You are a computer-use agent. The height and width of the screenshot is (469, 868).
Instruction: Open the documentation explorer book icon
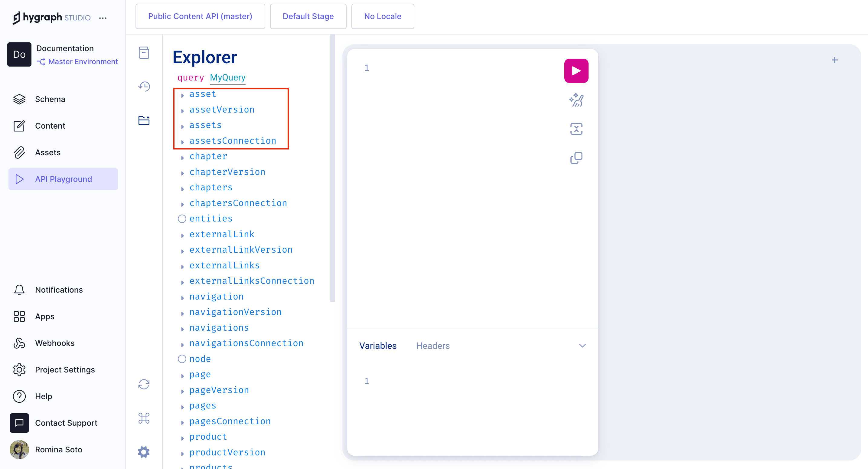tap(144, 53)
